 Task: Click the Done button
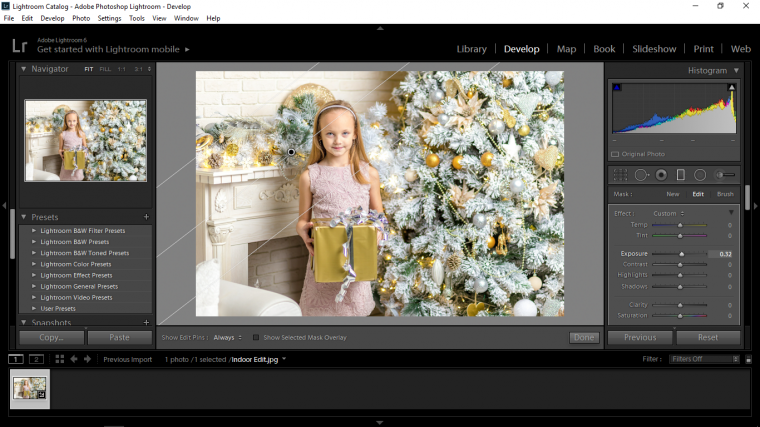point(584,337)
